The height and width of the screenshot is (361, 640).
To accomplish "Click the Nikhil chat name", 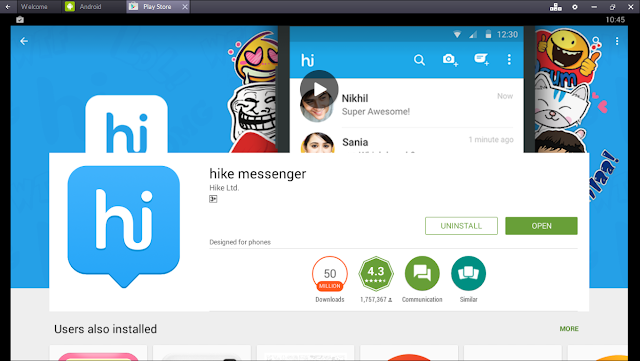I will click(355, 98).
